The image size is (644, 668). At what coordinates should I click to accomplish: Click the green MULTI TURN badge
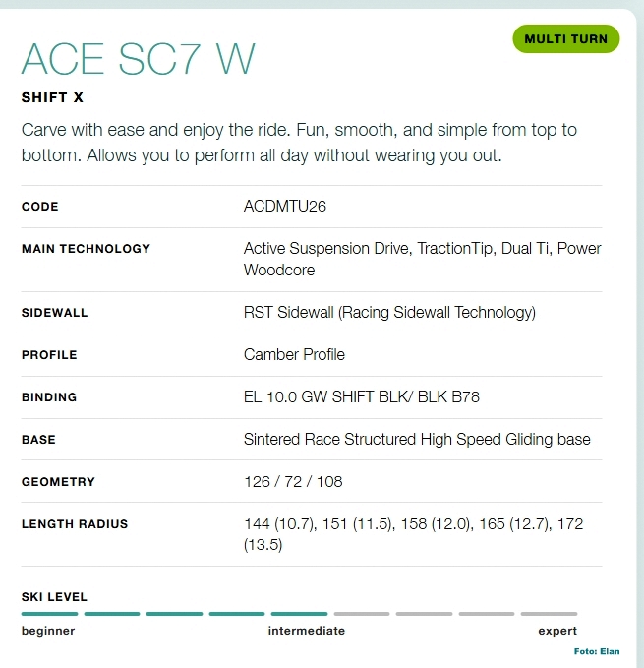point(566,39)
